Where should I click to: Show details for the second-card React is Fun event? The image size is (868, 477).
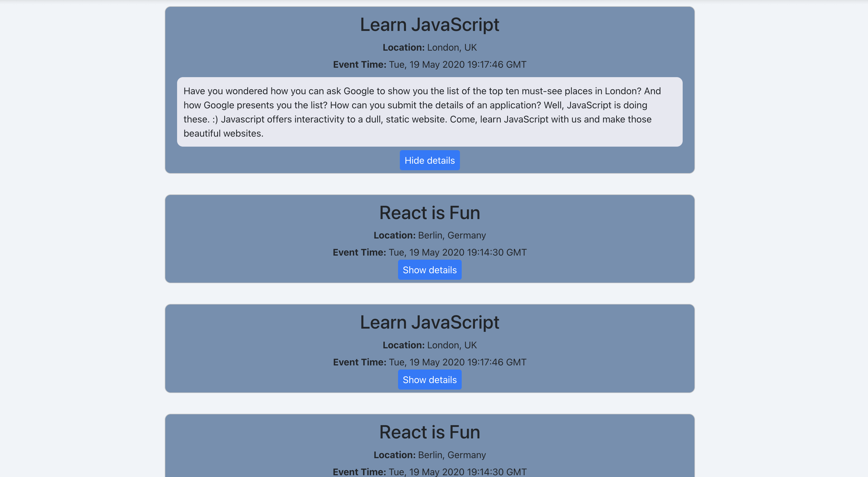[x=430, y=270]
